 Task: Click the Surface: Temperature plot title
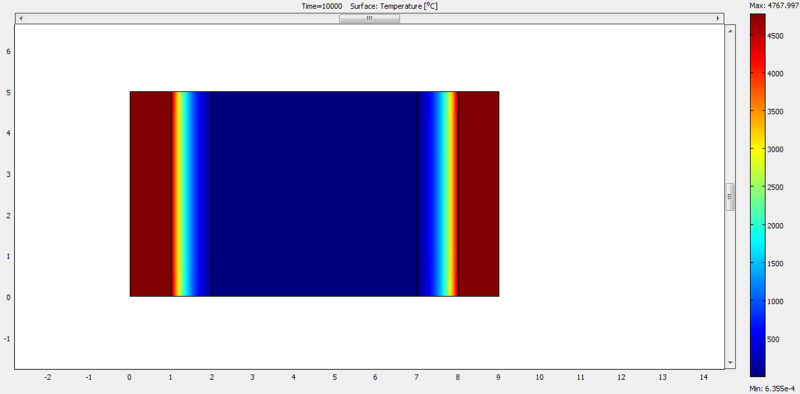pos(394,6)
